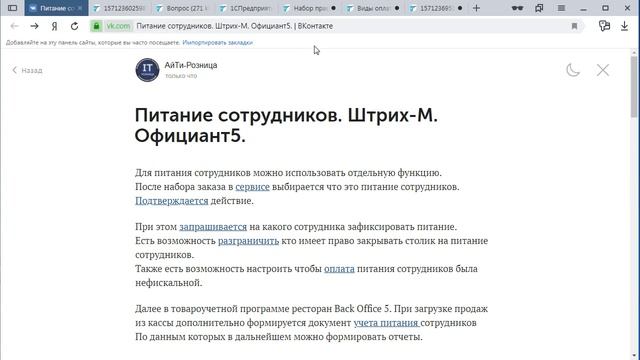Screen dimensions: 640x360
Task: Follow the оплата link
Action: point(339,269)
